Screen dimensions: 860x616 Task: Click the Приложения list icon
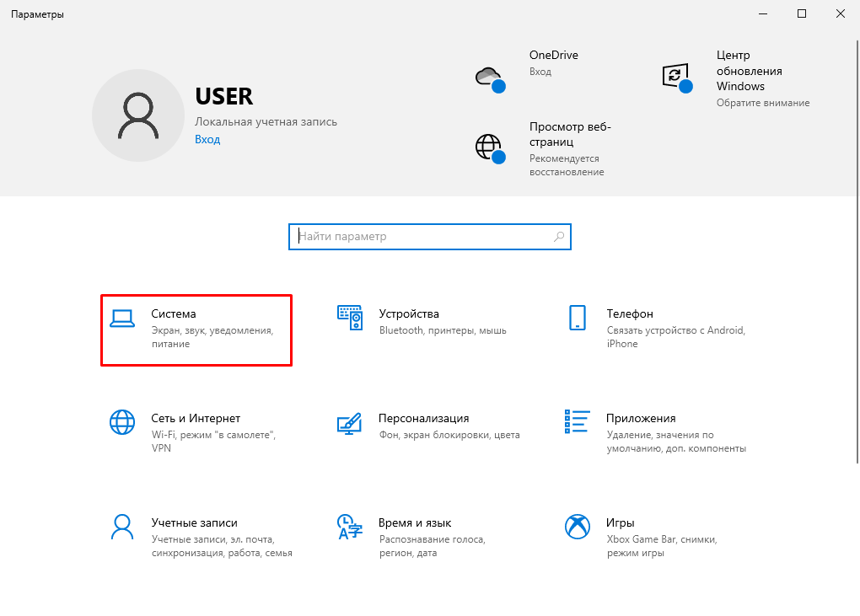coord(577,421)
